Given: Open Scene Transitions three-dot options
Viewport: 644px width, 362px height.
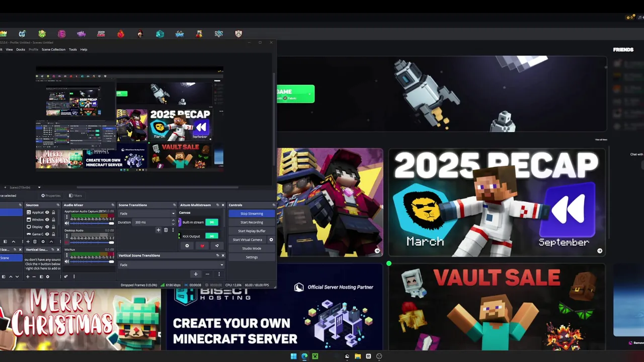Looking at the screenshot, I should tap(173, 230).
